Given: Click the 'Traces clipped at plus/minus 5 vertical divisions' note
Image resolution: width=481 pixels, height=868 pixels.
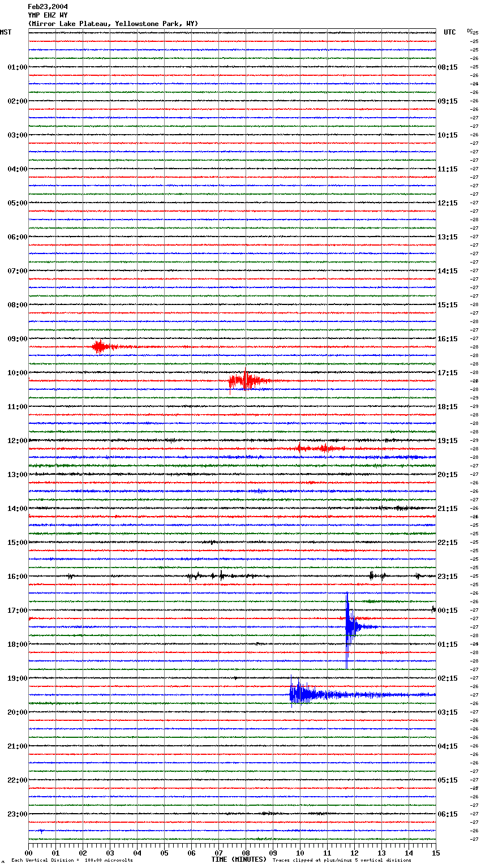Looking at the screenshot, I should tap(342, 861).
